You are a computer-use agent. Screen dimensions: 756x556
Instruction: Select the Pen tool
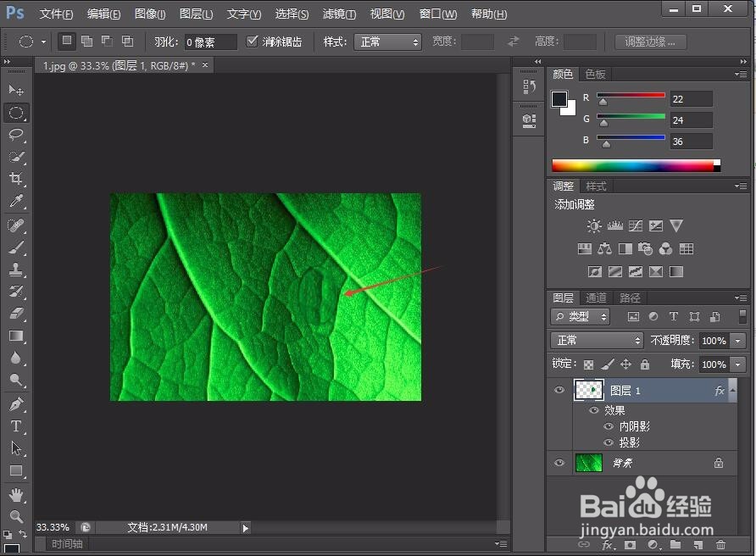point(16,403)
